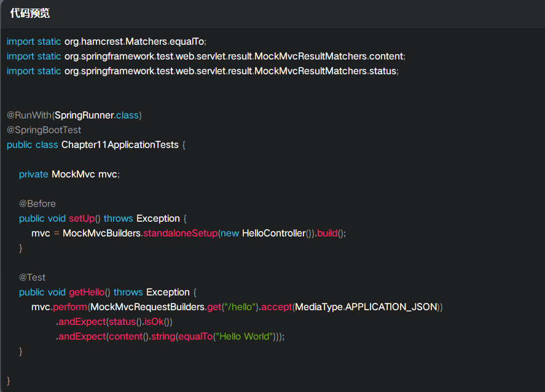
Task: Click the equalTo import statement line
Action: pyautogui.click(x=107, y=41)
